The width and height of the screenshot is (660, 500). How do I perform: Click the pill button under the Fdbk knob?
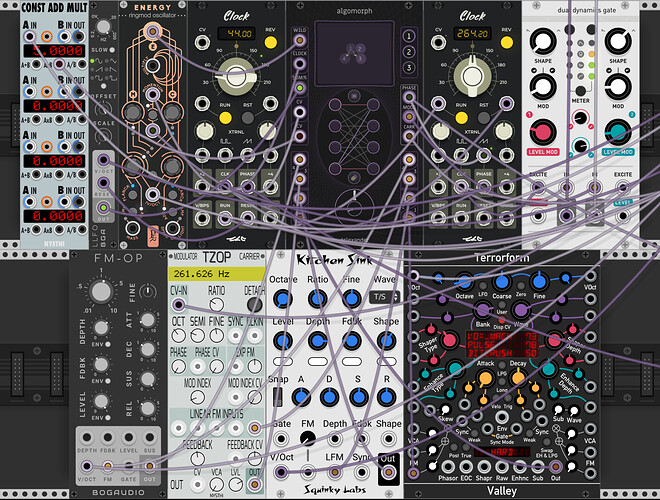tap(352, 361)
